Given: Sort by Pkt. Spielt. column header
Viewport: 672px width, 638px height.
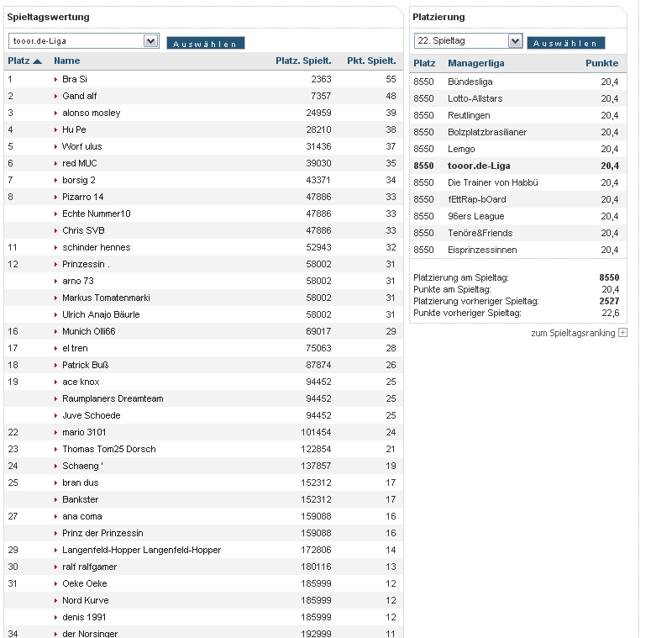Looking at the screenshot, I should 371,61.
